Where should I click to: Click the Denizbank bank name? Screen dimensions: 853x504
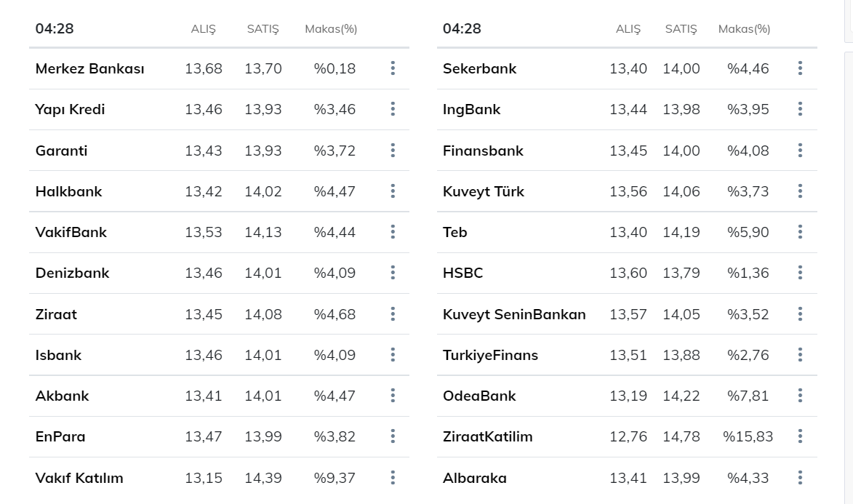click(x=72, y=273)
